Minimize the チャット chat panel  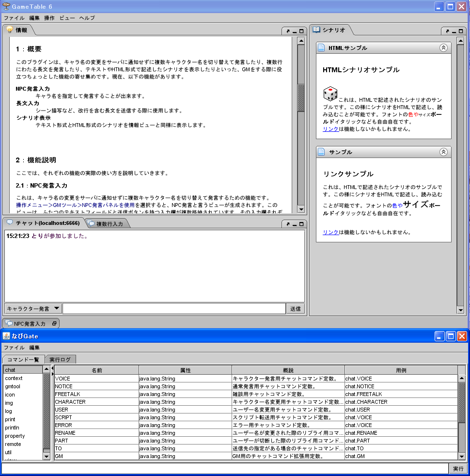point(295,224)
